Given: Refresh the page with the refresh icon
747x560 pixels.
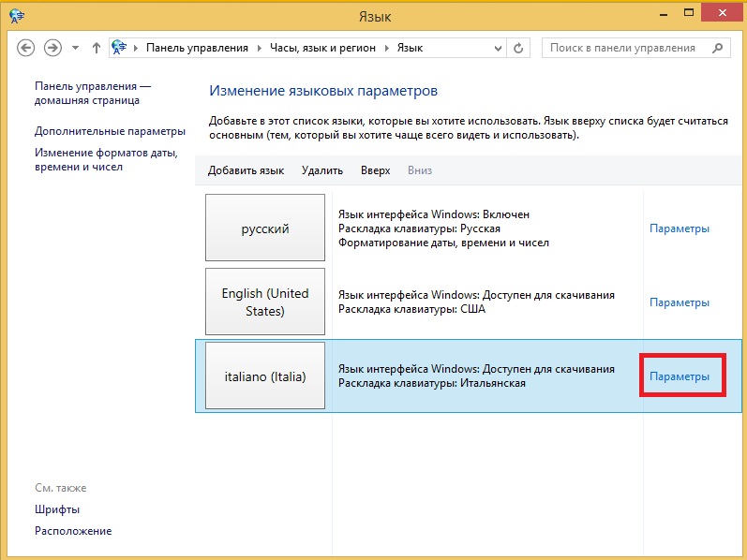Looking at the screenshot, I should [518, 48].
